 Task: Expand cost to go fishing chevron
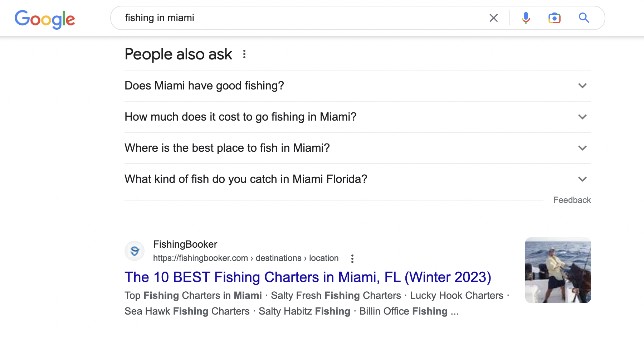pos(582,117)
